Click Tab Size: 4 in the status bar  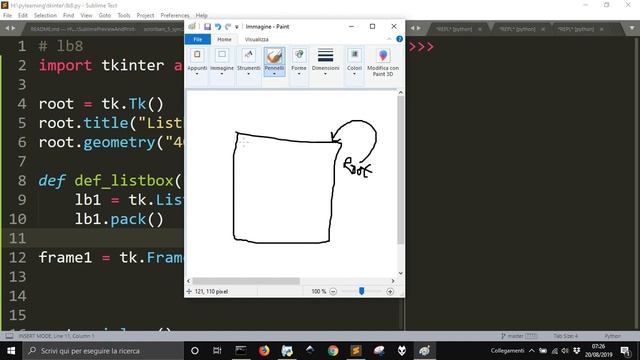coord(565,336)
